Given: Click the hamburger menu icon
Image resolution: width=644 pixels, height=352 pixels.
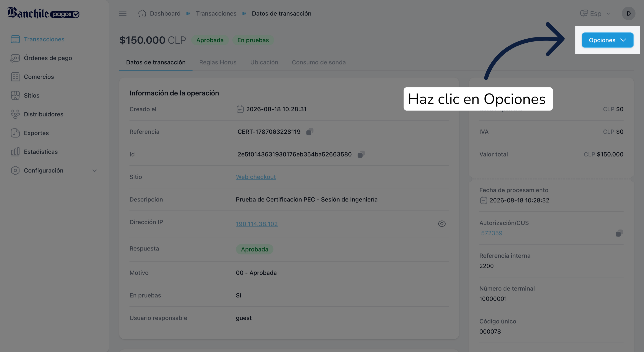Looking at the screenshot, I should (122, 13).
